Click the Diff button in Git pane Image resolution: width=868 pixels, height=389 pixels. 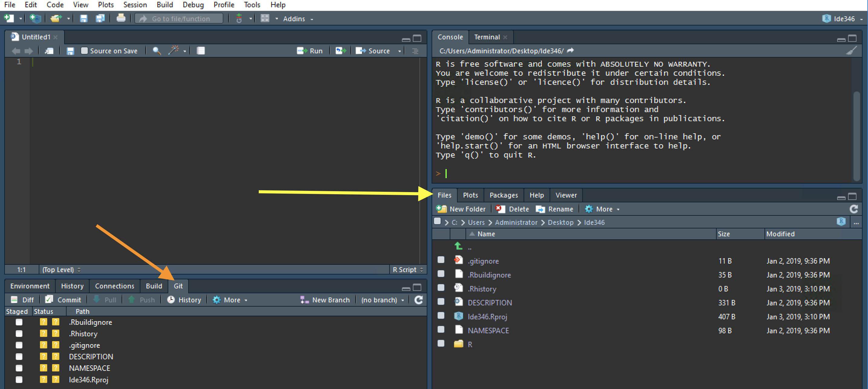click(22, 300)
